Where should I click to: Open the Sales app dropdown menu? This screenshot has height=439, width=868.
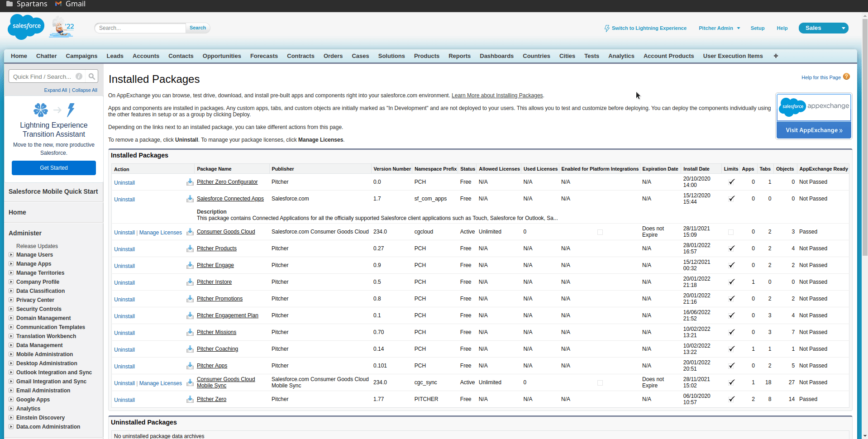click(843, 28)
